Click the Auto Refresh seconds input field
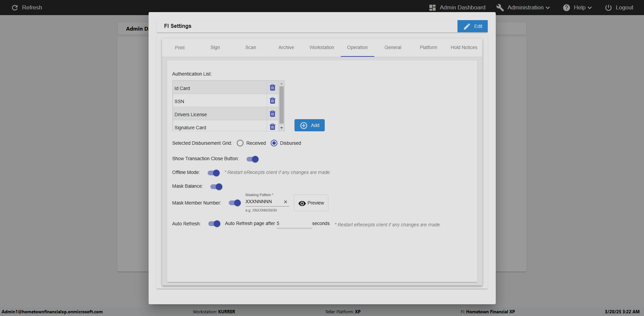The width and height of the screenshot is (644, 316). (294, 224)
